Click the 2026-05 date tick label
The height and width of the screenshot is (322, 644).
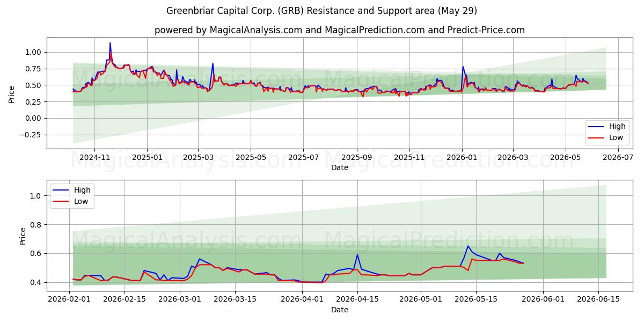coord(565,157)
